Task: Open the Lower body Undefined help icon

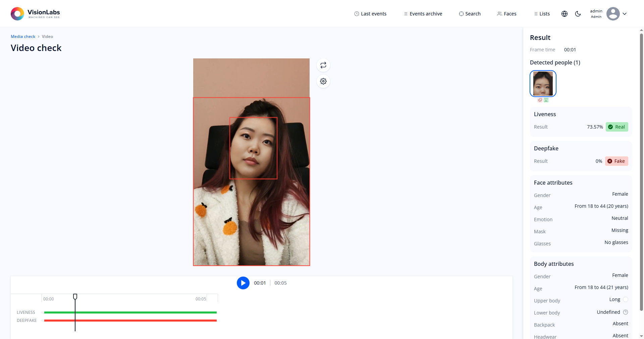Action: 626,312
